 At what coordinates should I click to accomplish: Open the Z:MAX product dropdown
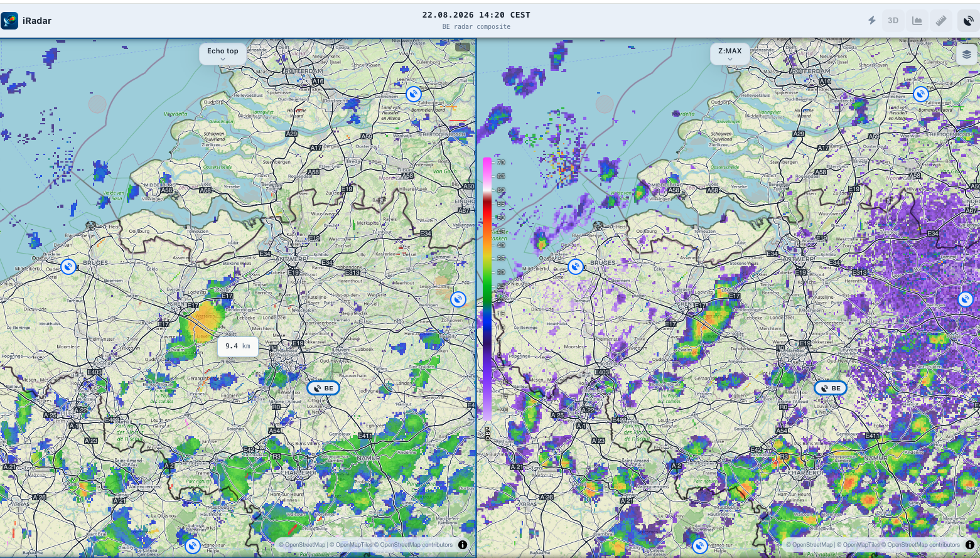pyautogui.click(x=730, y=54)
